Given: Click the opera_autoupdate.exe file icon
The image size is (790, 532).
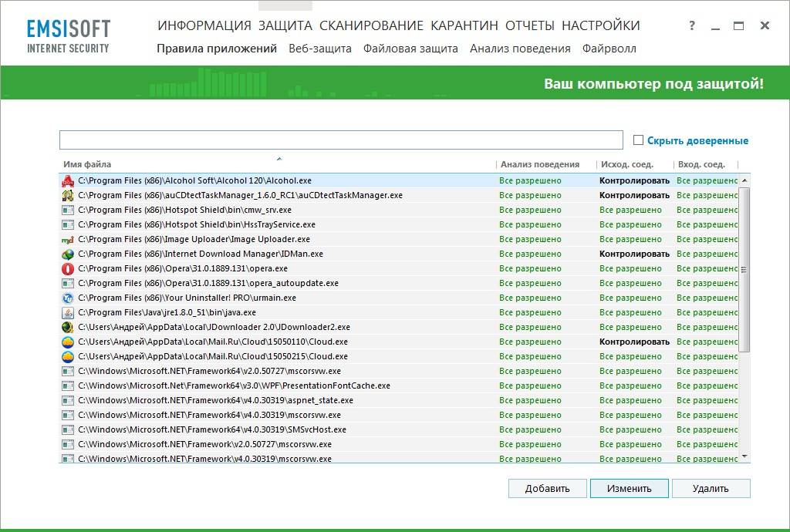Looking at the screenshot, I should (x=68, y=284).
